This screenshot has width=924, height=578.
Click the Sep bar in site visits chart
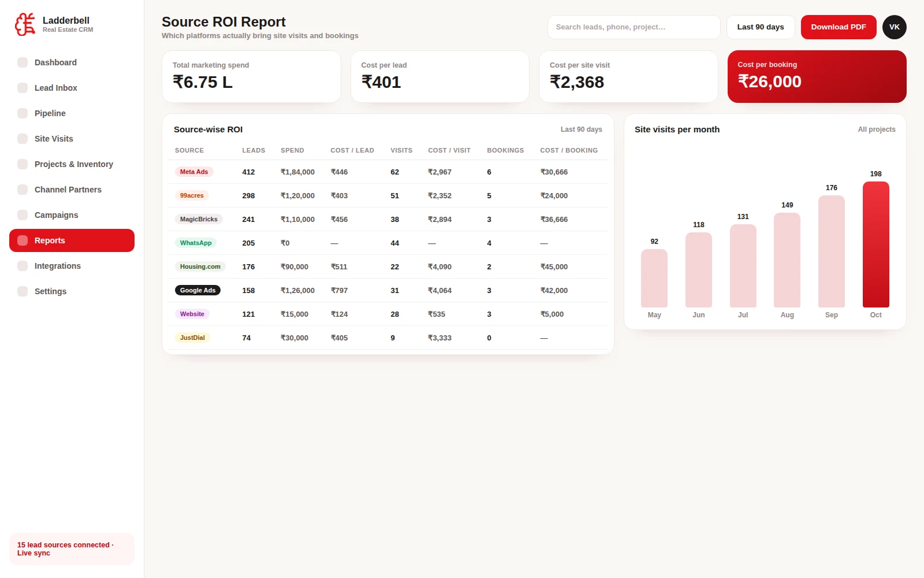[x=832, y=251]
